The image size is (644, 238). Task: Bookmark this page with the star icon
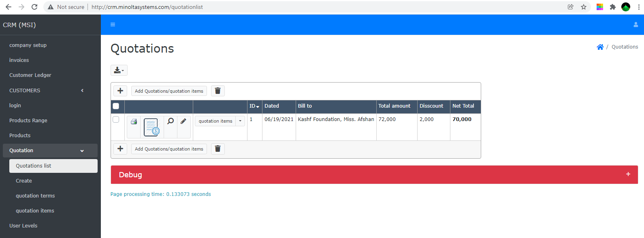584,7
